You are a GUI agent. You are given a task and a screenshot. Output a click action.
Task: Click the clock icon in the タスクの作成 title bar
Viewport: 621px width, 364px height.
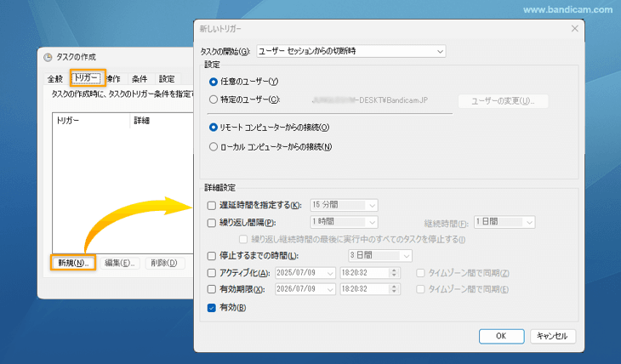[x=48, y=58]
